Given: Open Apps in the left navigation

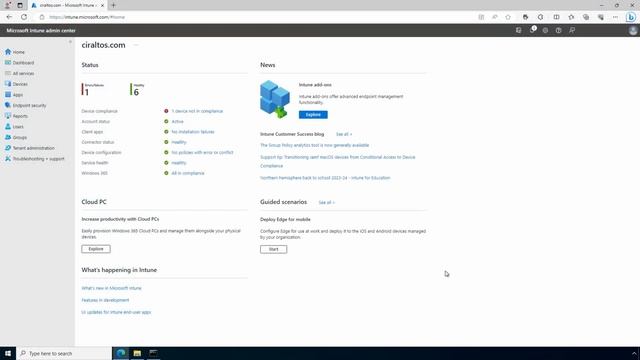Looking at the screenshot, I should 14,95.
